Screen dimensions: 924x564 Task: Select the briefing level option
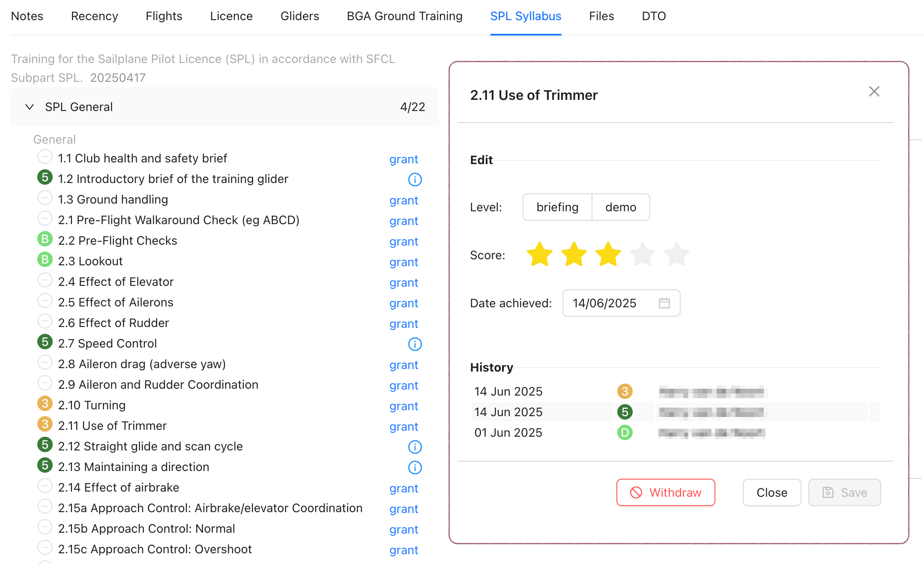coord(557,207)
